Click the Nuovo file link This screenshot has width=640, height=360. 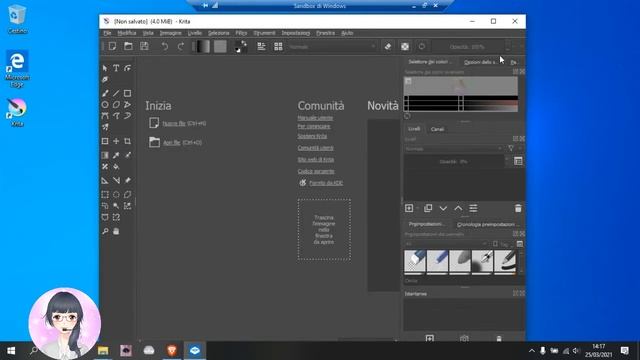pos(174,123)
